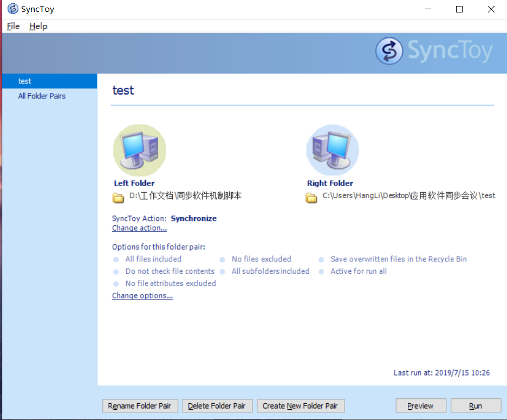Open the Help menu

[x=38, y=26]
